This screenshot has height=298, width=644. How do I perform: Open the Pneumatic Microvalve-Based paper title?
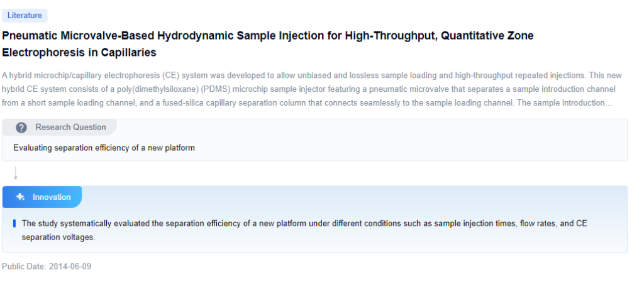267,36
